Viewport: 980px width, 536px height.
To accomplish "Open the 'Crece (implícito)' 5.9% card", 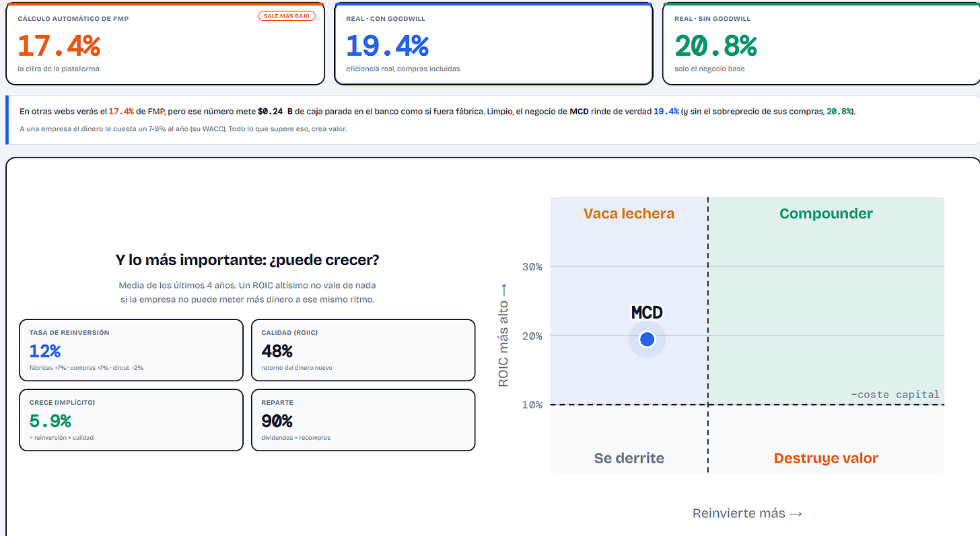I will pyautogui.click(x=131, y=420).
